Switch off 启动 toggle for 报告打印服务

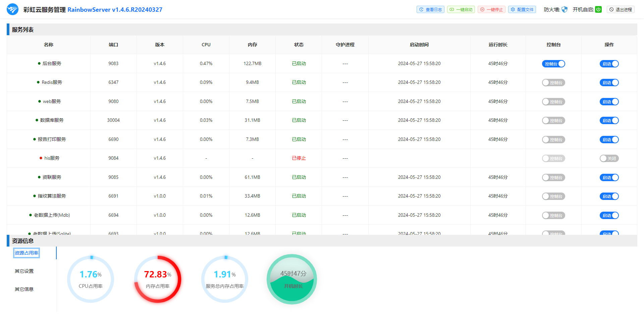coord(609,140)
